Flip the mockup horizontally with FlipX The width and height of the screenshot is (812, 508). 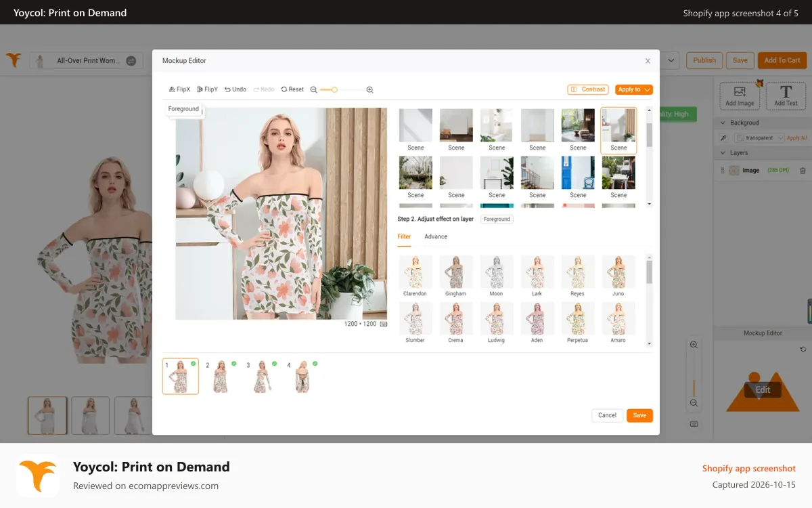pyautogui.click(x=179, y=89)
